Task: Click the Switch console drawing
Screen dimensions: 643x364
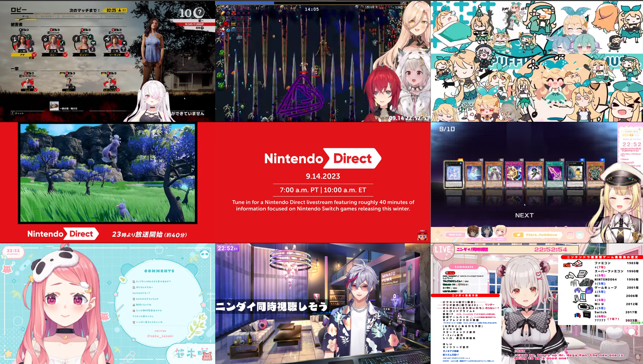Action: [x=582, y=315]
